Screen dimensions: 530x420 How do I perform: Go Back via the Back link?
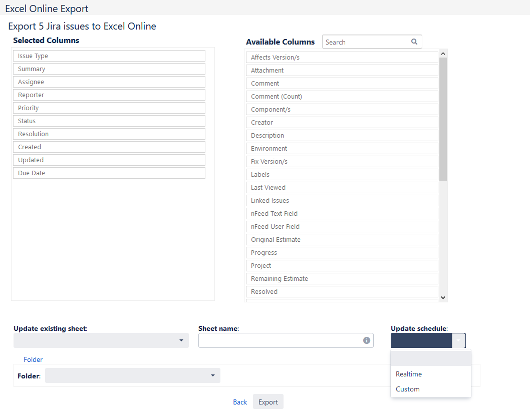[240, 402]
